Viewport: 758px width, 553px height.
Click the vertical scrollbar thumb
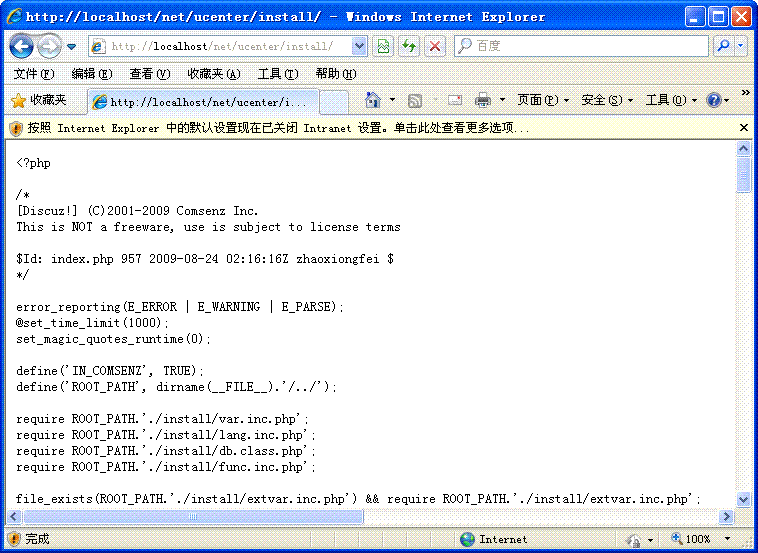[x=743, y=175]
